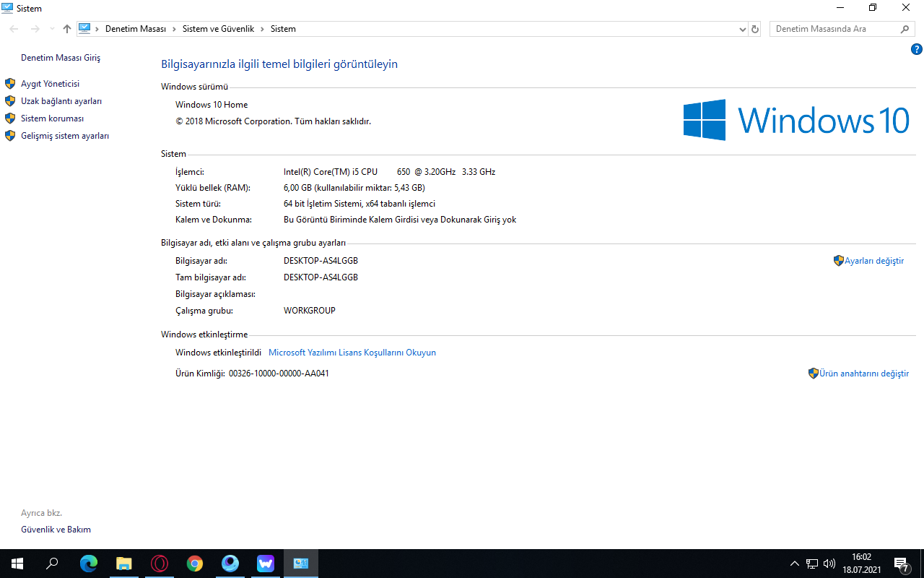
Task: Open address bar history dropdown
Action: (x=743, y=29)
